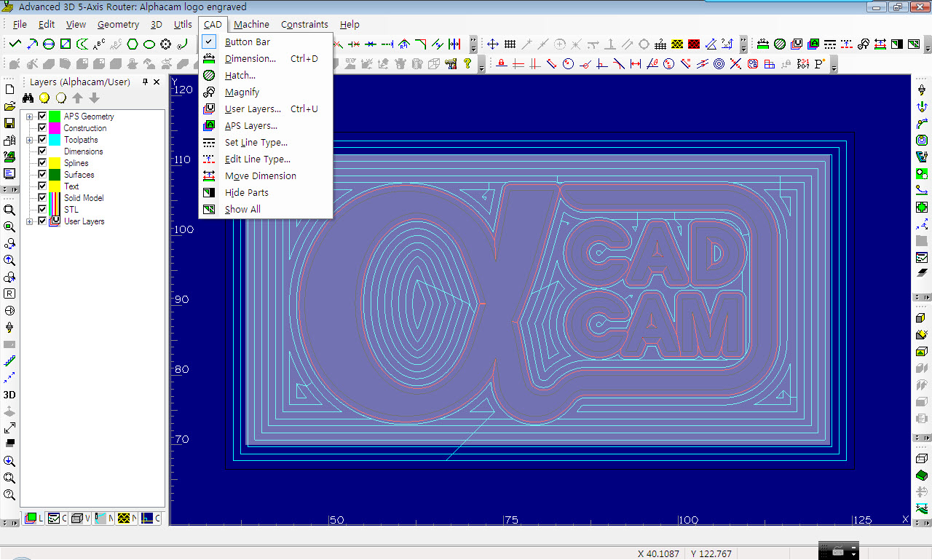Select Move Dimension menu entry
The image size is (932, 560).
click(266, 176)
